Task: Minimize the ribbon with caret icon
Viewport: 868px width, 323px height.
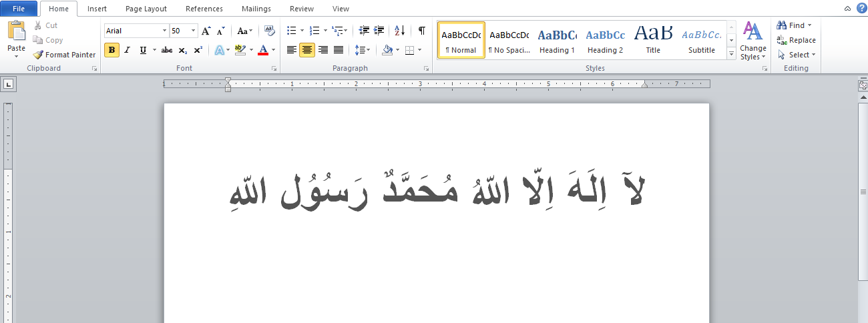Action: [x=847, y=9]
